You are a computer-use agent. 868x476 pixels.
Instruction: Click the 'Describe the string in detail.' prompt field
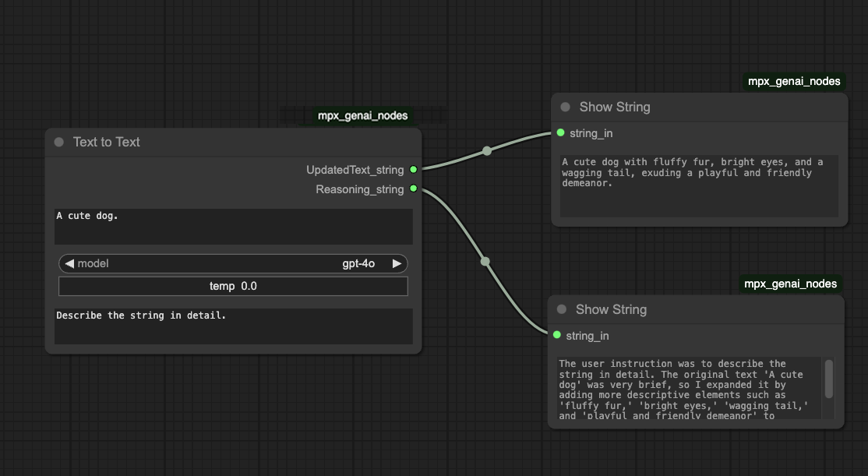click(x=234, y=326)
